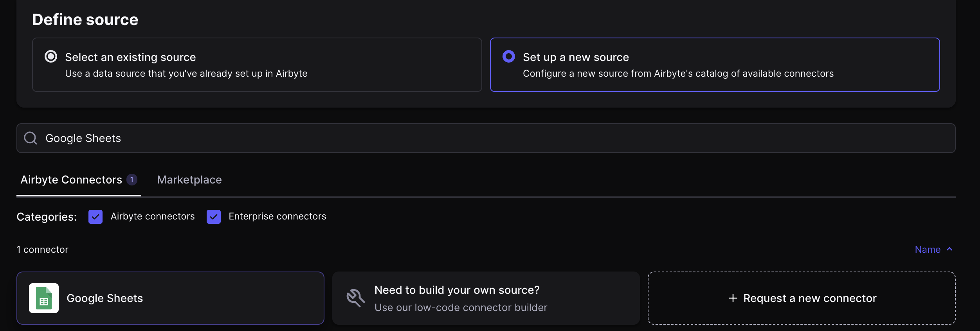This screenshot has width=980, height=331.
Task: Click the Google Sheets spreadsheet icon
Action: point(44,298)
